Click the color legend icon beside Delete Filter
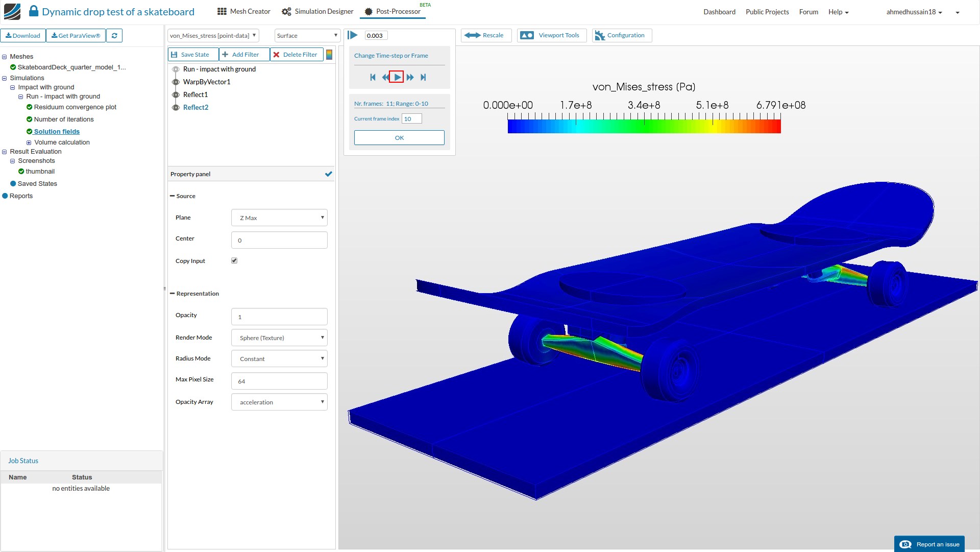The width and height of the screenshot is (980, 552). pos(330,55)
